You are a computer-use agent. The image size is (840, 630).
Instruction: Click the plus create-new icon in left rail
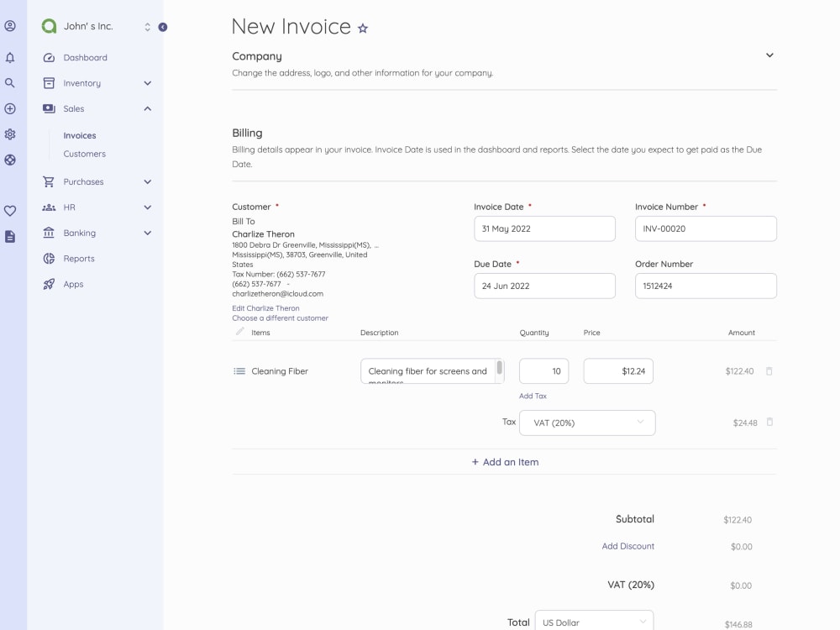(x=9, y=108)
